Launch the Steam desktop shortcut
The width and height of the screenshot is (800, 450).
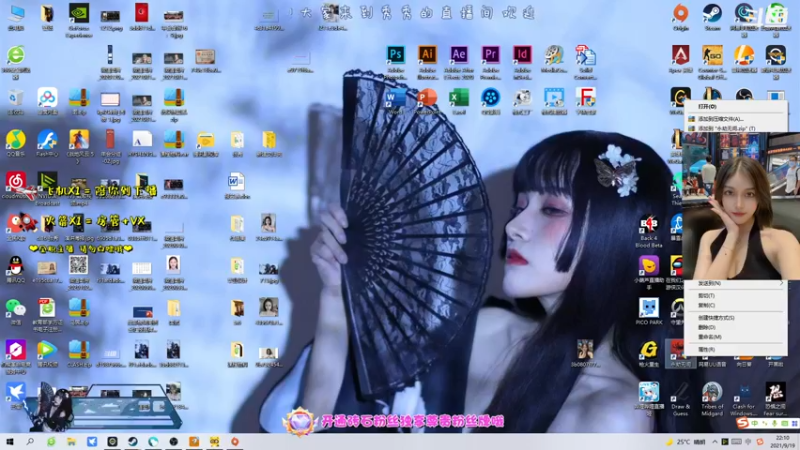[712, 13]
